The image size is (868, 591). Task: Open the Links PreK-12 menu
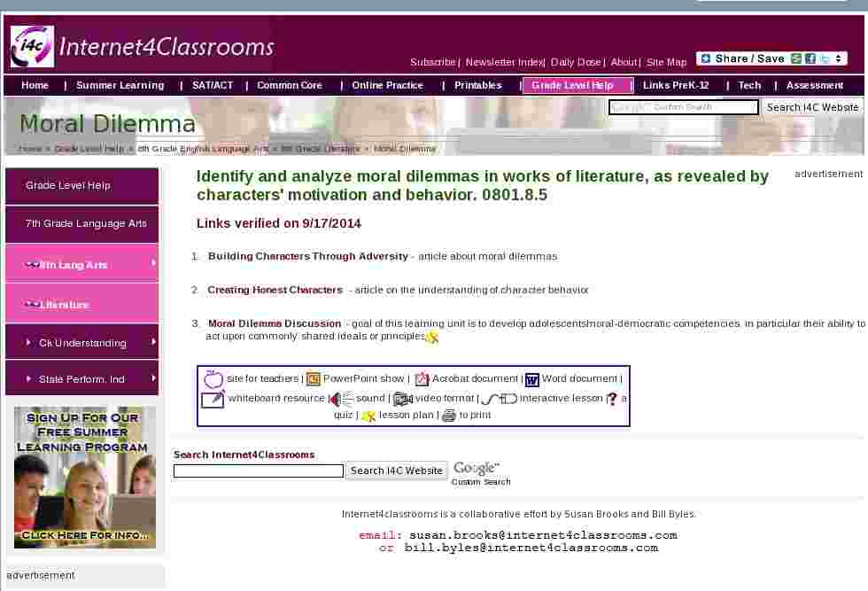[676, 85]
